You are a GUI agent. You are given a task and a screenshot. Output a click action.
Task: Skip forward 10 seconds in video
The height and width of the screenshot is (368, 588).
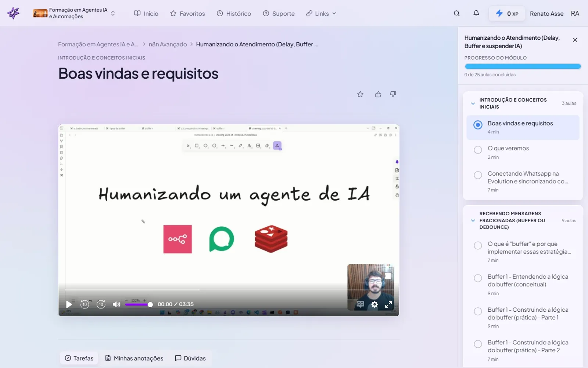click(x=101, y=304)
